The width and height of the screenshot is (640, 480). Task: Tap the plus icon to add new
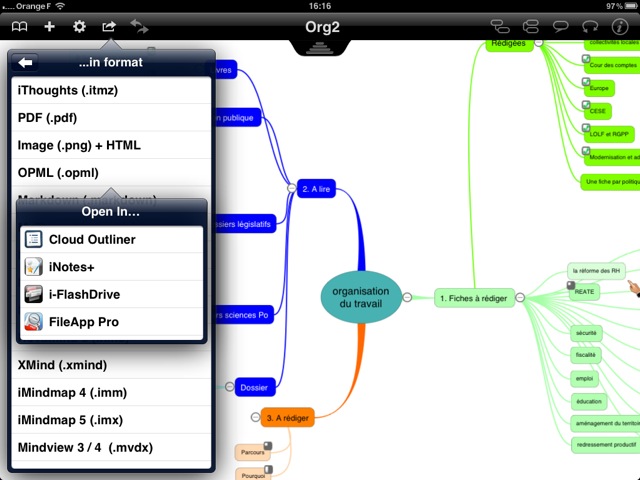49,26
